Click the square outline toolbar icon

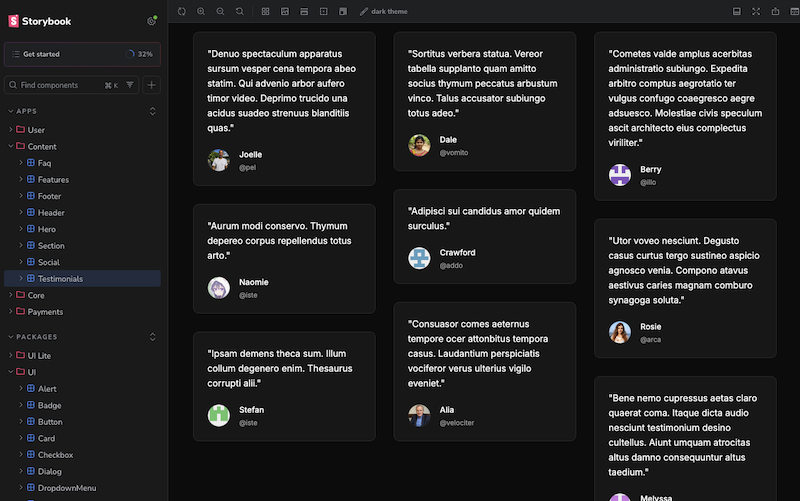(x=323, y=11)
